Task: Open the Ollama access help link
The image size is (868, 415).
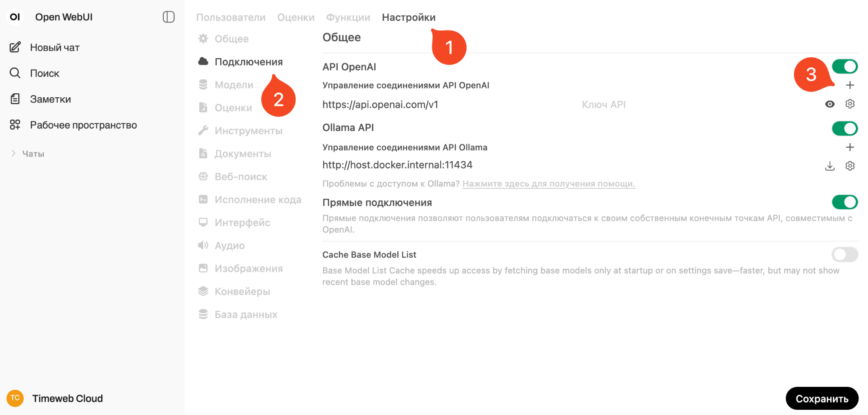Action: click(548, 184)
